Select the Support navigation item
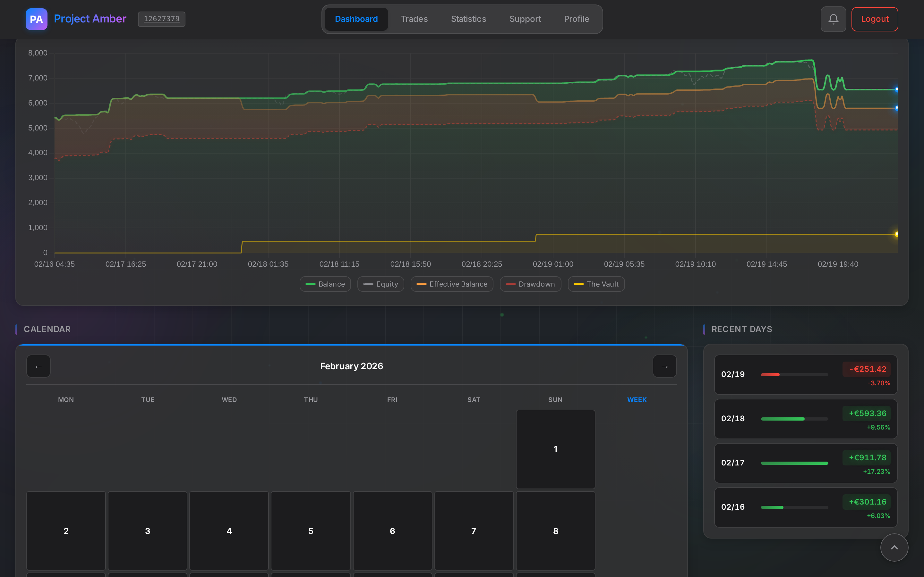Screen dimensions: 924x577 click(x=525, y=19)
